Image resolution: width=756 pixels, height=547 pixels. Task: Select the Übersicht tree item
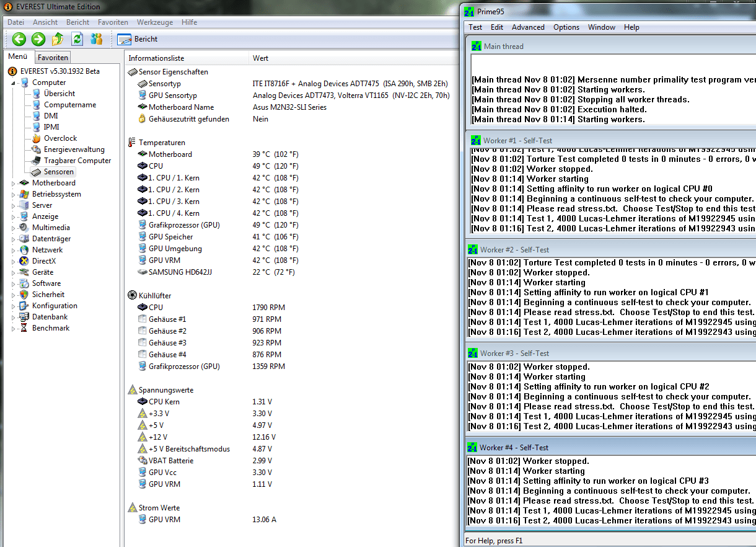click(x=59, y=94)
